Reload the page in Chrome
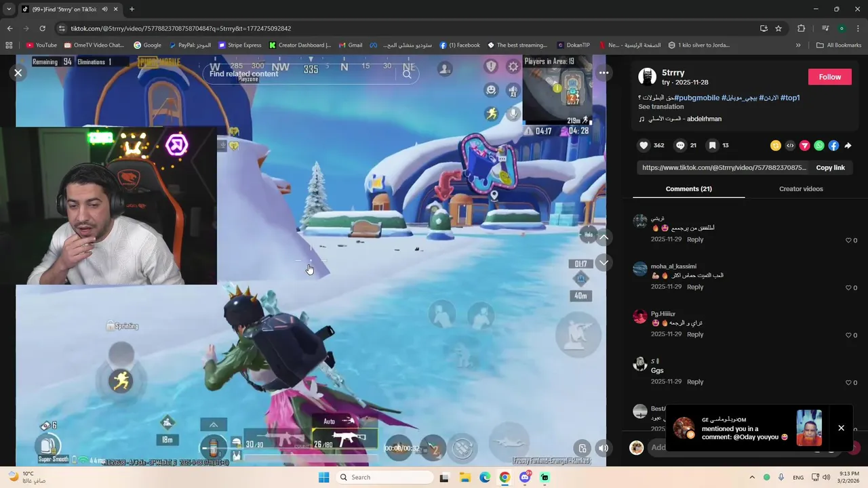Image resolution: width=868 pixels, height=488 pixels. pos(42,28)
